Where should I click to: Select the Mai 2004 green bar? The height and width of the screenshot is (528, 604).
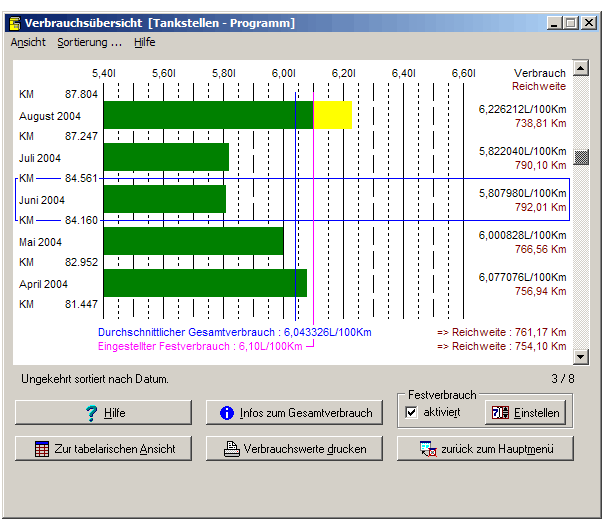click(193, 241)
